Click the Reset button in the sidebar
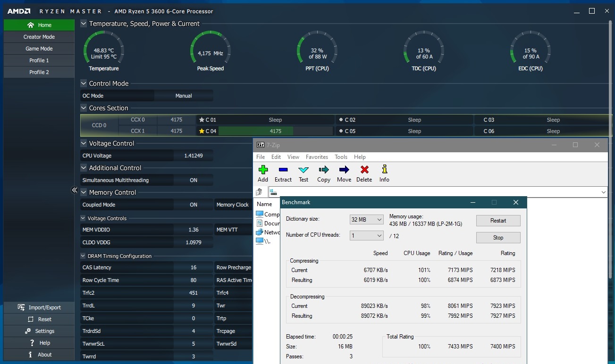Viewport: 615px width, 364px height. (39, 319)
